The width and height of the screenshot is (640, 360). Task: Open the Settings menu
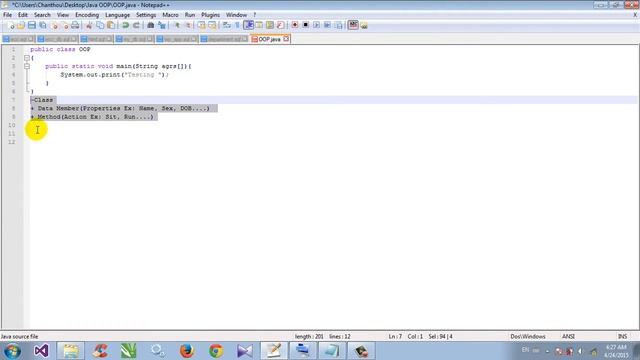tap(146, 15)
